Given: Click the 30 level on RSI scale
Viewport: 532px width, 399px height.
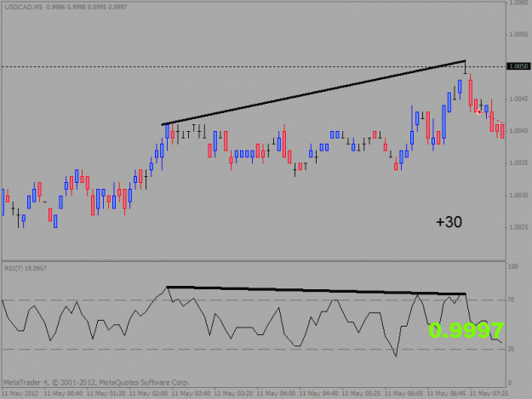Looking at the screenshot, I should [511, 349].
